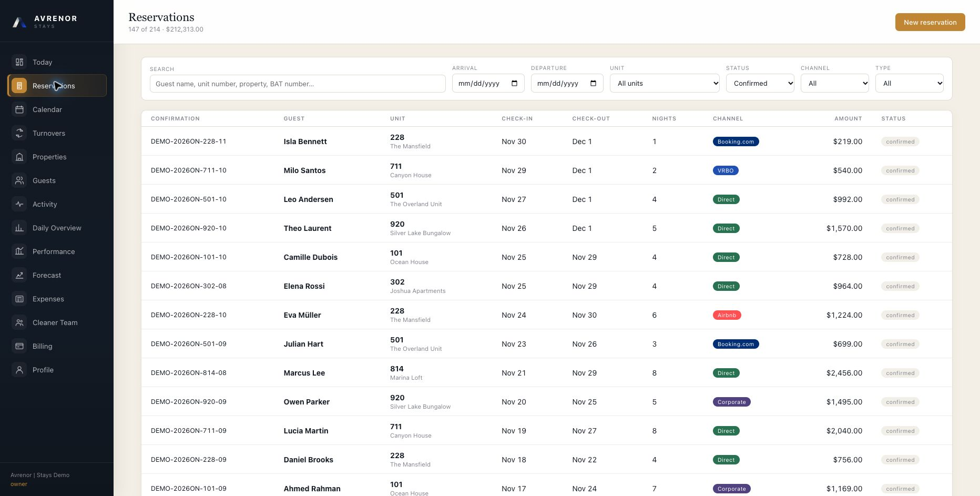Select the $2,456.00 amount cell

[x=844, y=373]
